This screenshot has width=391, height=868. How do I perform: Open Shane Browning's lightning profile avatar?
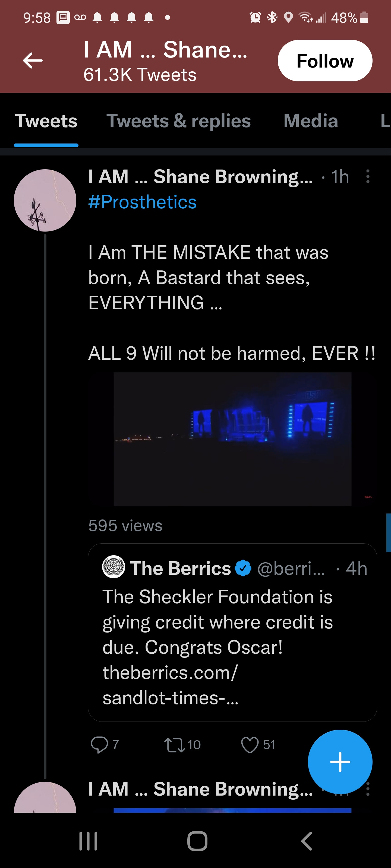tap(45, 200)
